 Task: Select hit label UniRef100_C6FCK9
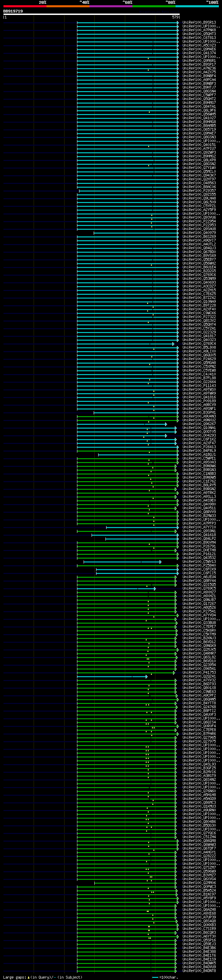[x=199, y=569]
